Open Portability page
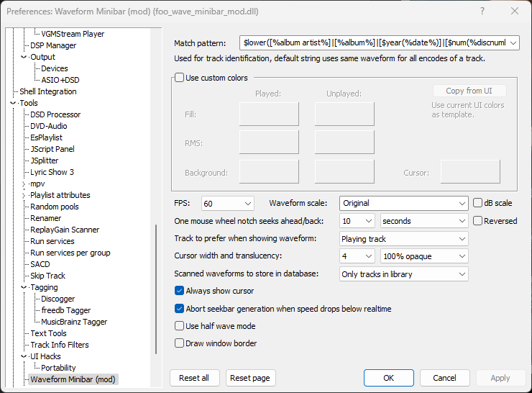 (x=58, y=368)
